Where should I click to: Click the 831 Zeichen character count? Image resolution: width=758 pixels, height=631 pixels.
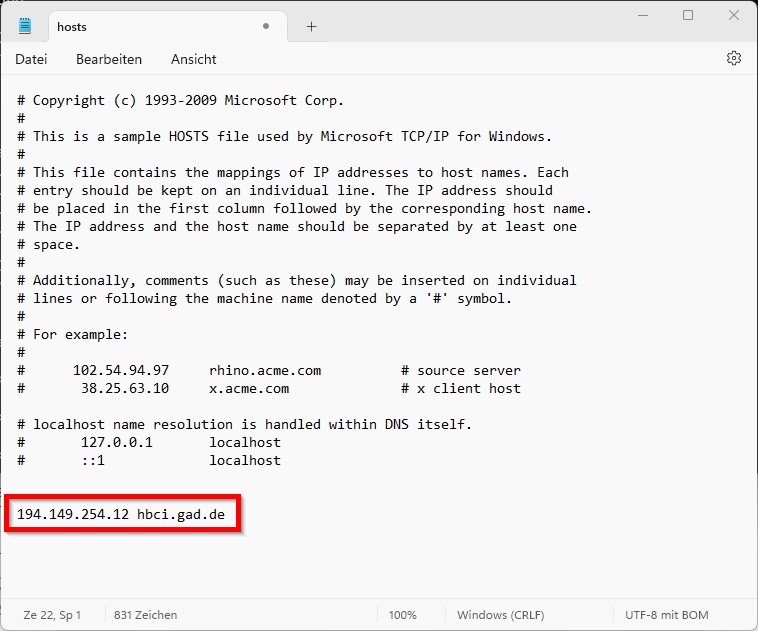click(x=145, y=615)
